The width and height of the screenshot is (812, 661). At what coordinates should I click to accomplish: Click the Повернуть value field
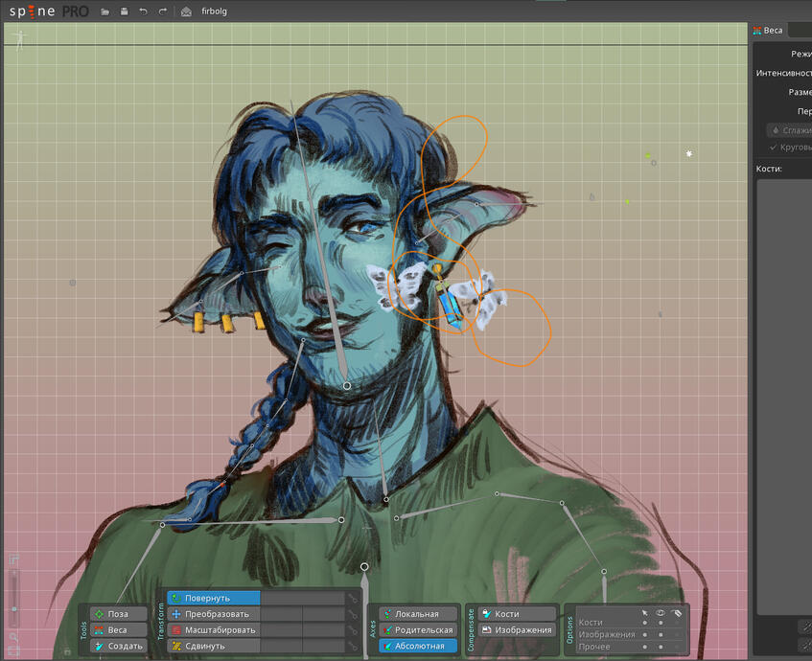point(302,598)
